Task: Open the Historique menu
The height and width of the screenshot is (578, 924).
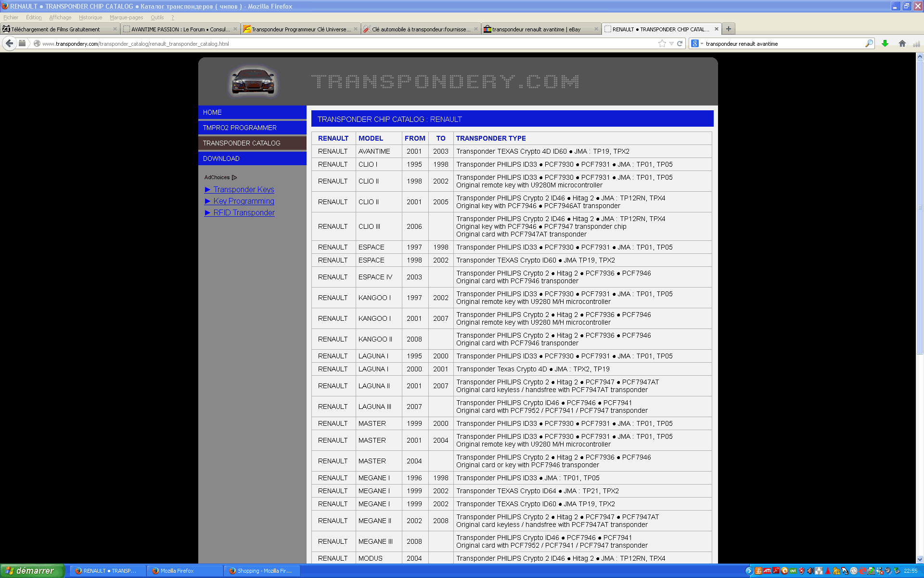Action: pyautogui.click(x=90, y=17)
